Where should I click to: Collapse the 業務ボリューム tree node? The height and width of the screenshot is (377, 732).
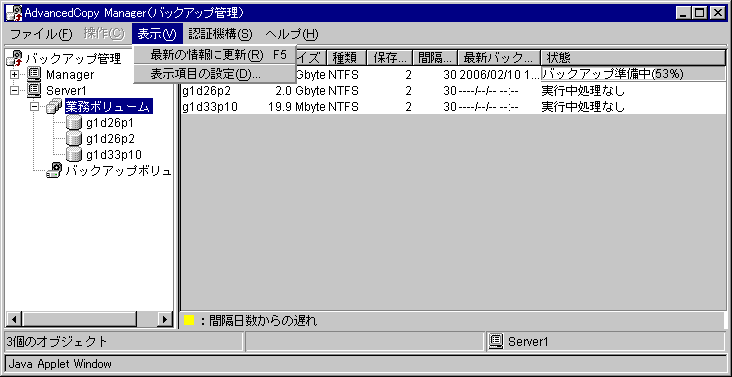coord(35,107)
